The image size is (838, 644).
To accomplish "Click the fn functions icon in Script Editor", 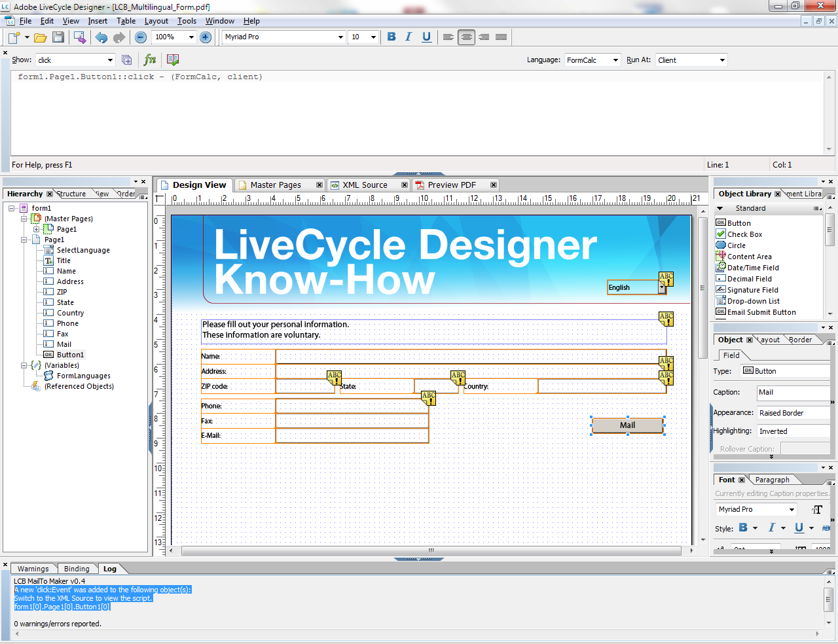I will coord(150,60).
